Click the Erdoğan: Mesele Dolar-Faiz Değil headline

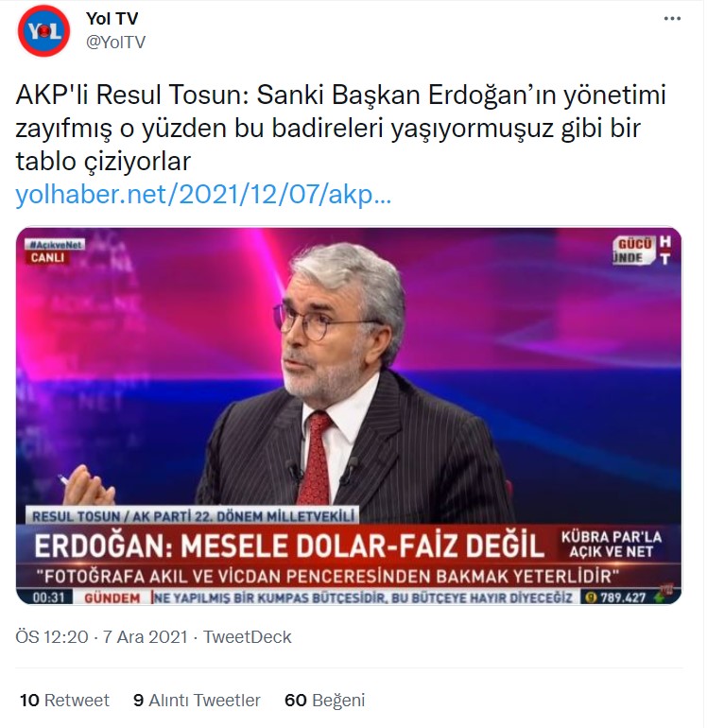(x=288, y=546)
